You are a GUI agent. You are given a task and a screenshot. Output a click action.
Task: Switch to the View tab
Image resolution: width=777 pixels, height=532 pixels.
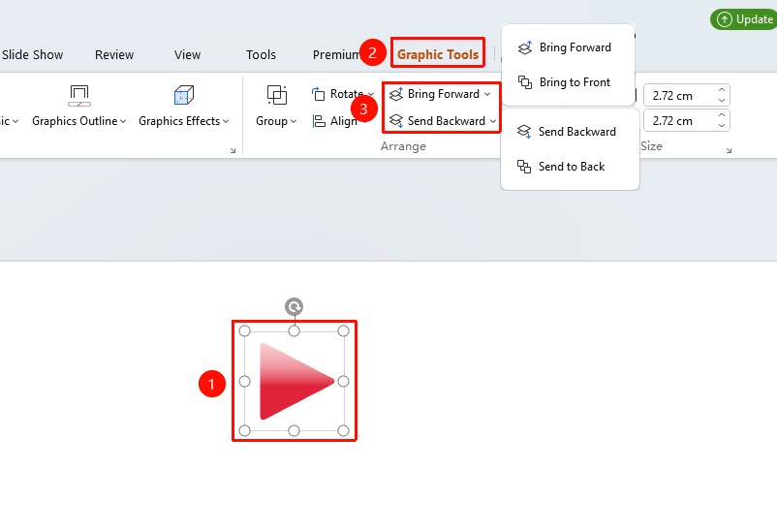pos(187,54)
